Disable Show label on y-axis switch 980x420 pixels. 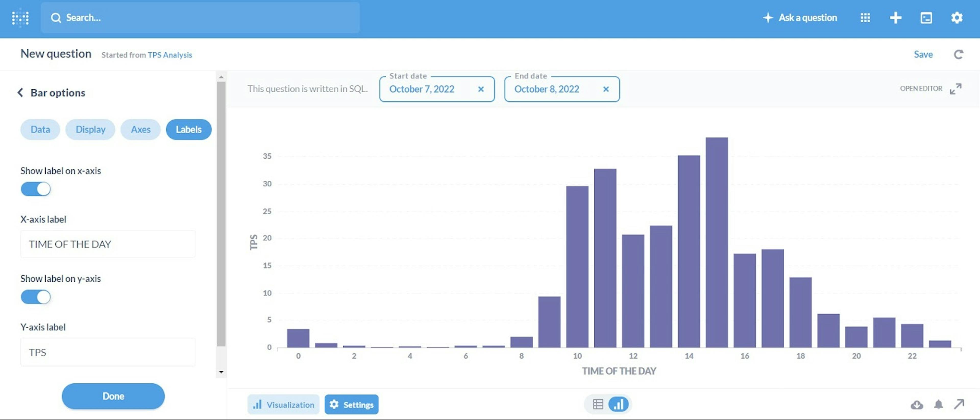click(x=36, y=297)
